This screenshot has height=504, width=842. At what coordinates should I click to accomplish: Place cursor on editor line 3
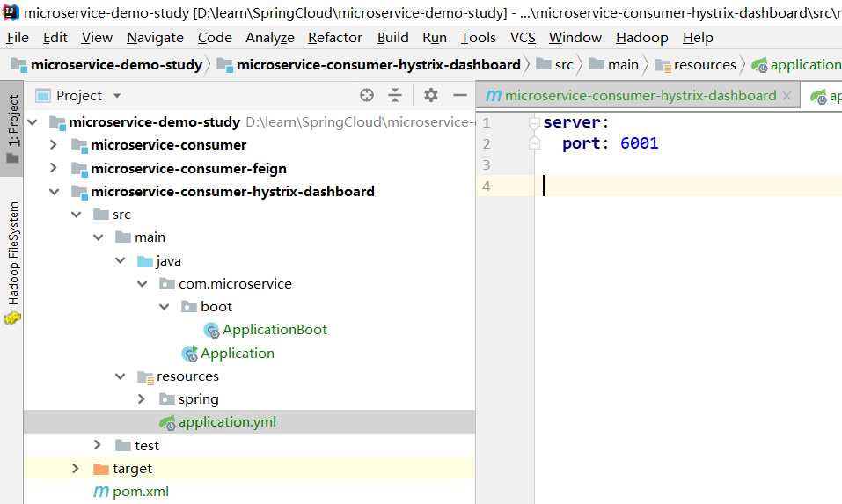click(x=688, y=164)
